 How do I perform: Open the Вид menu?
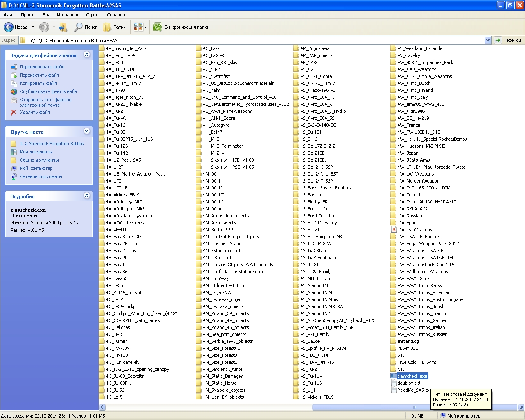coord(47,15)
